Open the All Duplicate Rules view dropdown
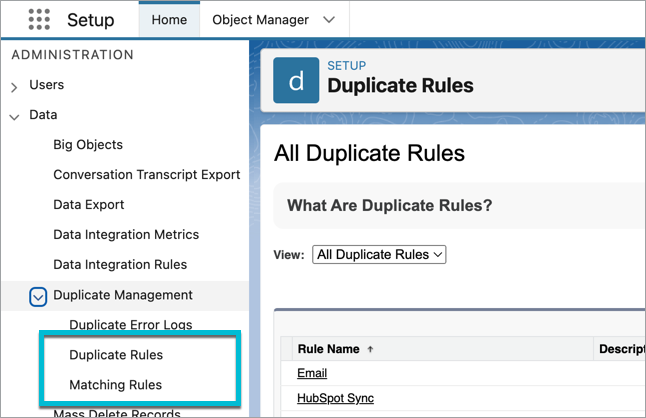646x418 pixels. point(379,255)
